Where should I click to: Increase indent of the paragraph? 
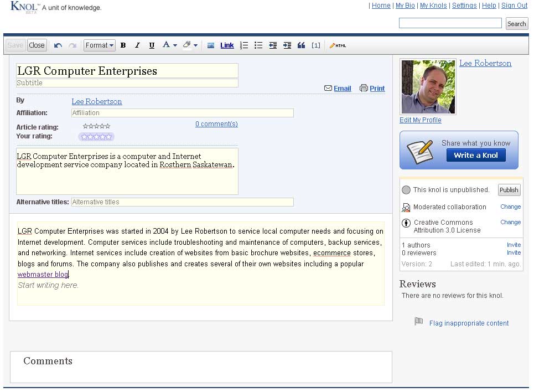[x=287, y=45]
